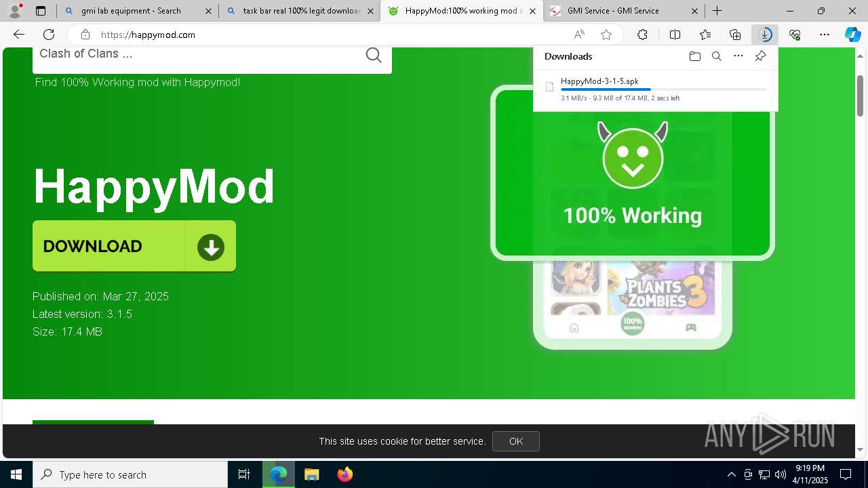Toggle the Downloads toolbar icon
Image resolution: width=868 pixels, height=488 pixels.
coord(765,35)
